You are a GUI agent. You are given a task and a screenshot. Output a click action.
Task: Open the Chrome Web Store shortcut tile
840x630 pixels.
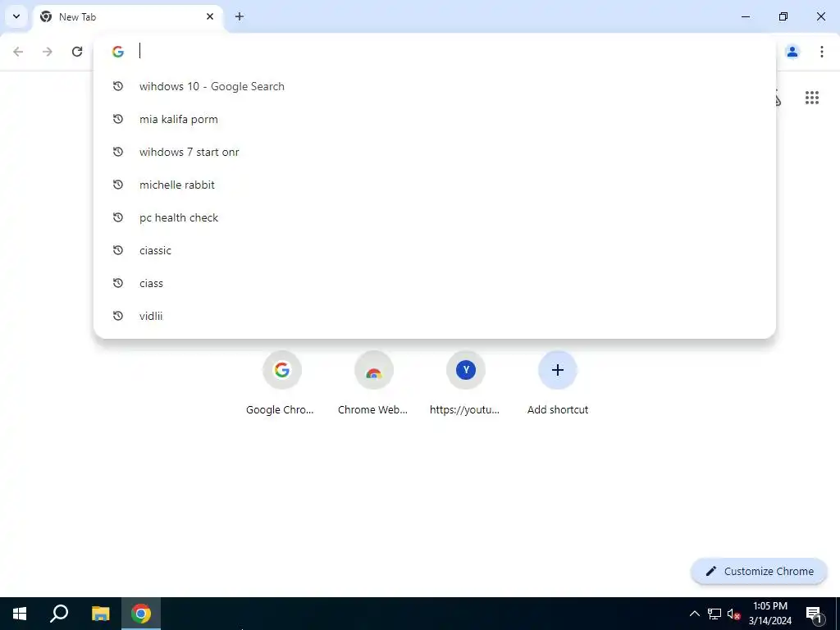click(x=373, y=383)
